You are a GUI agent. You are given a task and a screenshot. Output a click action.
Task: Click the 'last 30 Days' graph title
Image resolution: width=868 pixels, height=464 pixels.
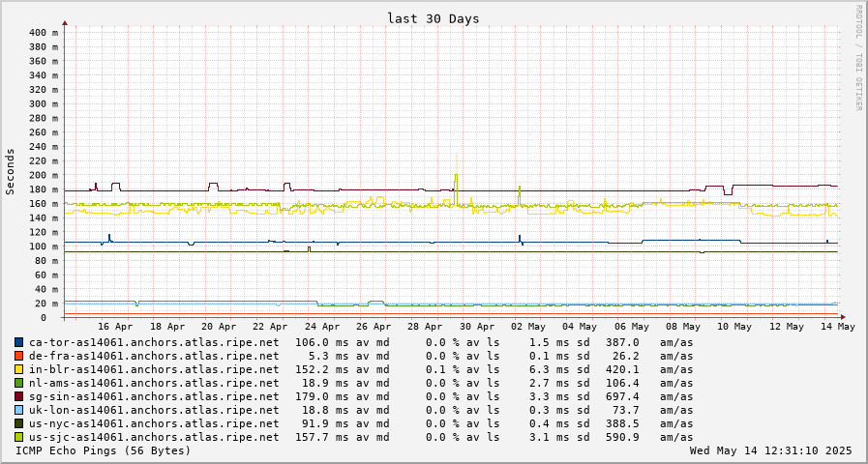pos(434,18)
